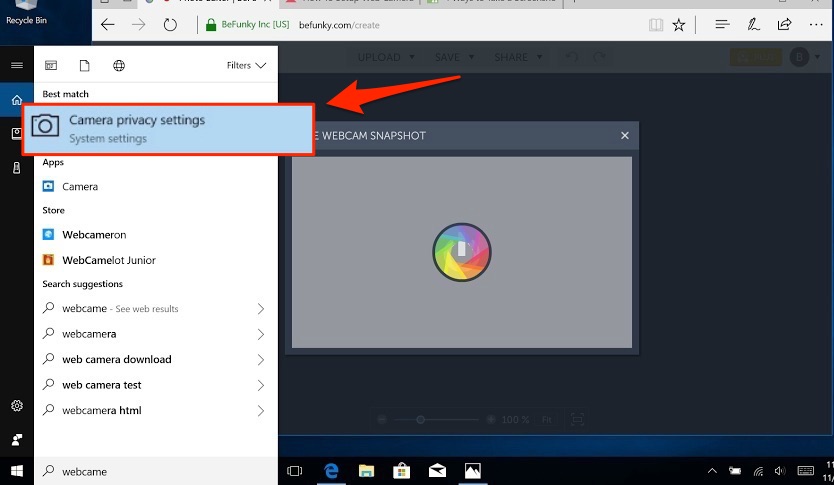
Task: Open Edge more options menu
Action: click(x=816, y=24)
